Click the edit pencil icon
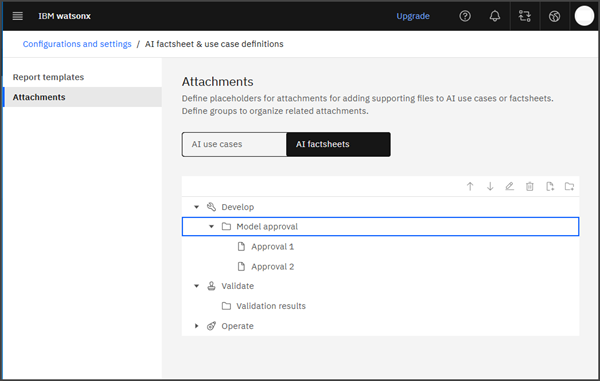This screenshot has height=382, width=600. [510, 186]
